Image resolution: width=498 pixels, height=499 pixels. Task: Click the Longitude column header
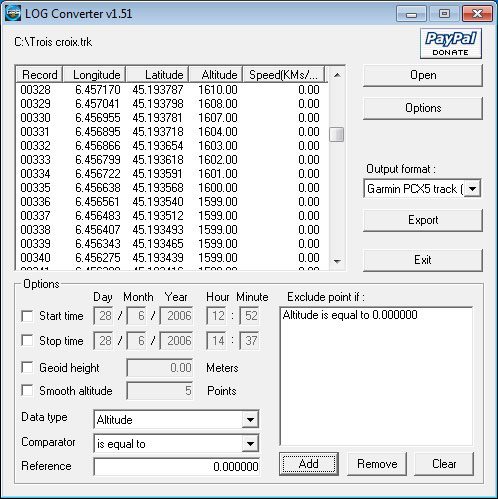94,75
